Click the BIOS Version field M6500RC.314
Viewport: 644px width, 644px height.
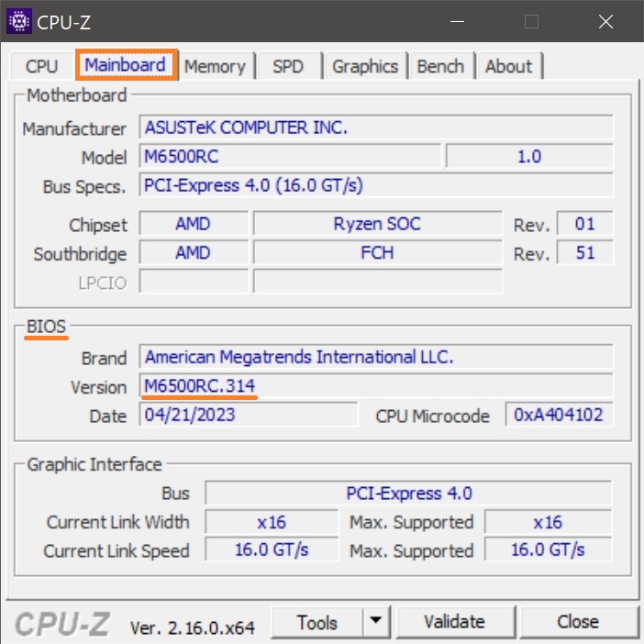pos(376,386)
